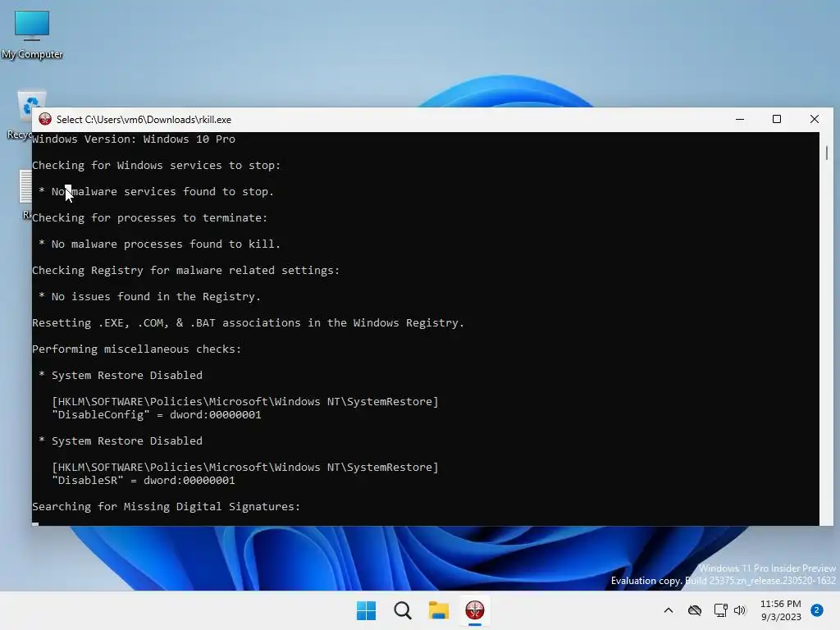840x630 pixels.
Task: Click the title 'Select C:\Users\vm6\Downloads\rkill.exe'
Action: pyautogui.click(x=144, y=120)
